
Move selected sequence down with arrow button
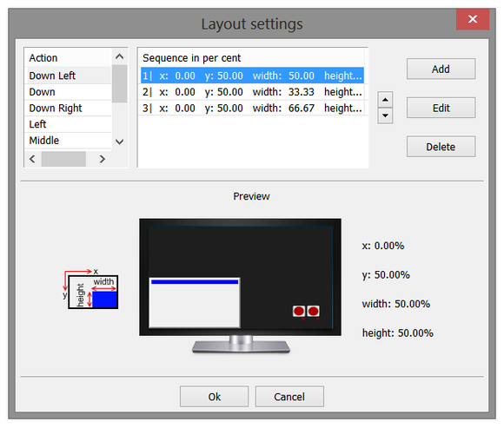coord(385,115)
